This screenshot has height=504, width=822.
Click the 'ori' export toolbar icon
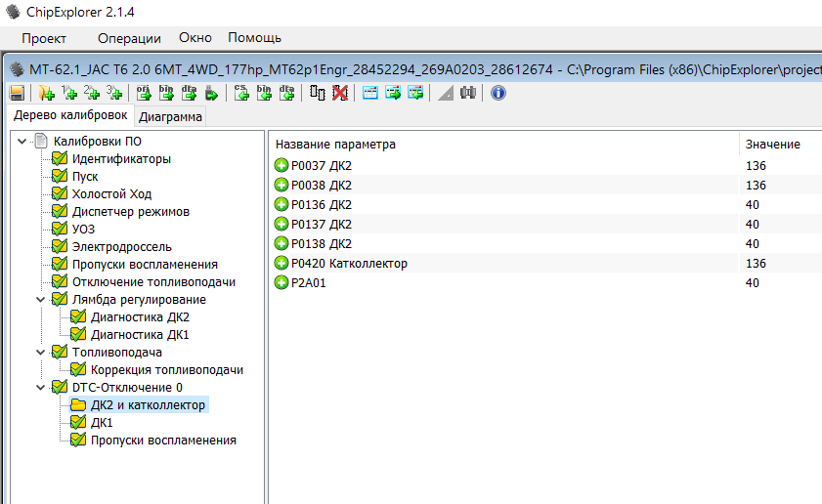144,93
